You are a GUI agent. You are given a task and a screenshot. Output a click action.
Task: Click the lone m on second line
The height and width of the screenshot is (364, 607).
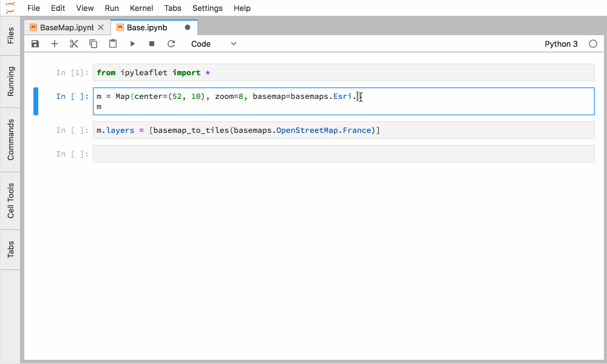[x=99, y=107]
